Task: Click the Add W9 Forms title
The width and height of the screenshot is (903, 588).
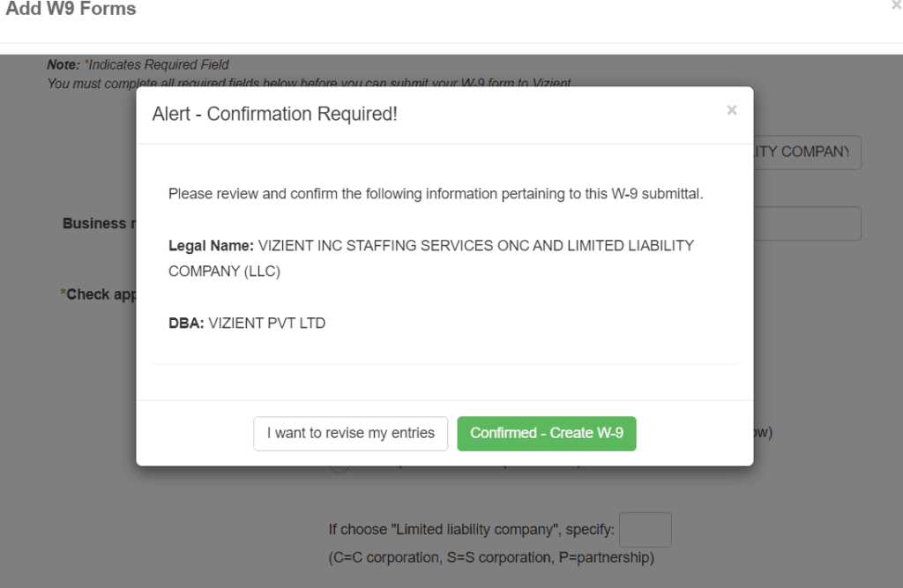Action: click(x=71, y=10)
